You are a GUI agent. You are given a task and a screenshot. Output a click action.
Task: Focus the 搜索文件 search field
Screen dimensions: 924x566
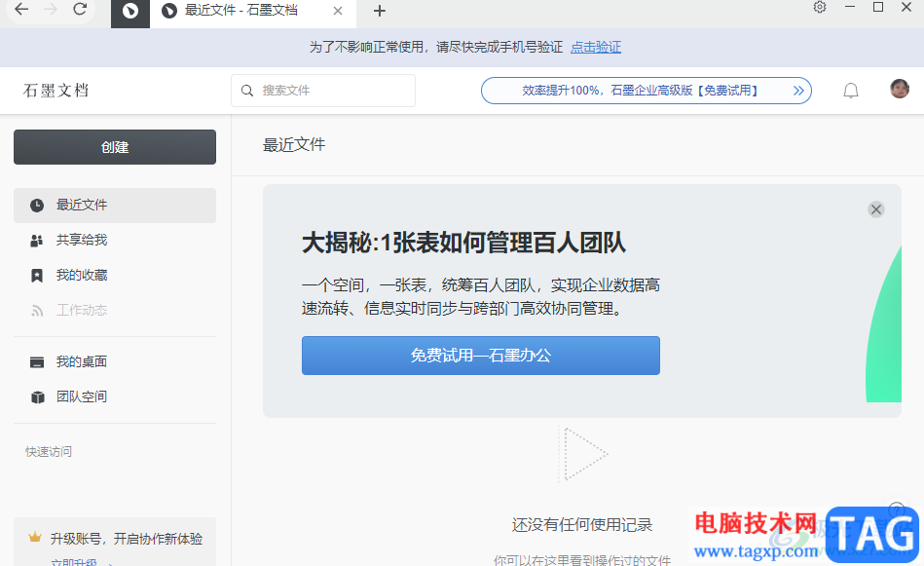pyautogui.click(x=323, y=91)
